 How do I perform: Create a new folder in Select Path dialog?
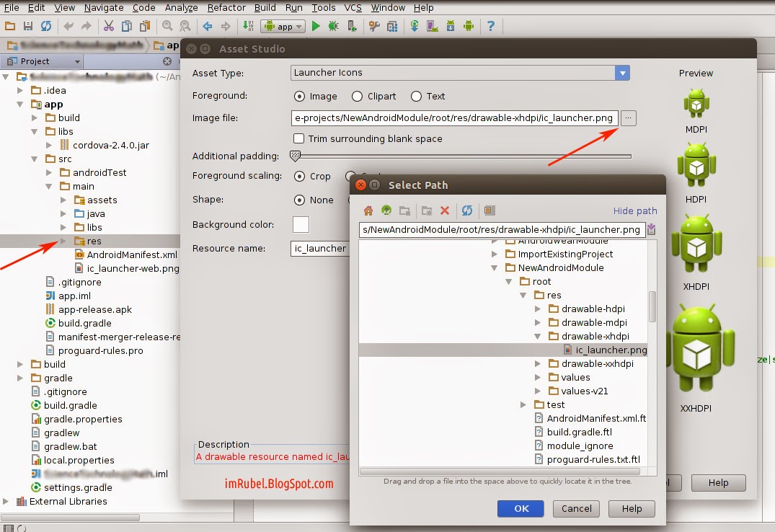[428, 210]
